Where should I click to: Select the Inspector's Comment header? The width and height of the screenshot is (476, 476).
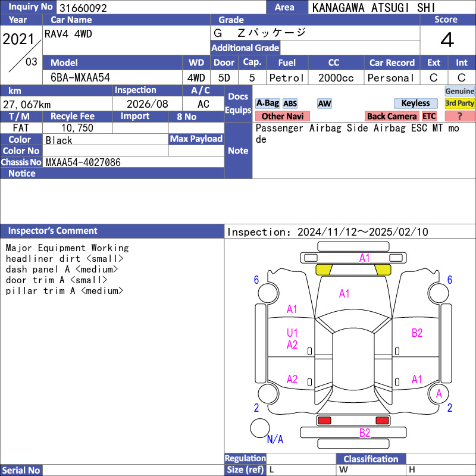click(x=53, y=231)
